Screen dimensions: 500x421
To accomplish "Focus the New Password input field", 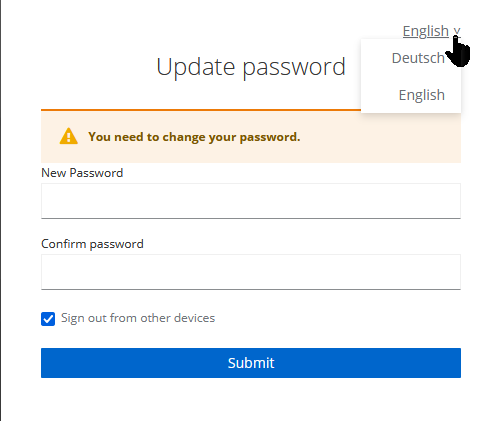I will point(251,201).
